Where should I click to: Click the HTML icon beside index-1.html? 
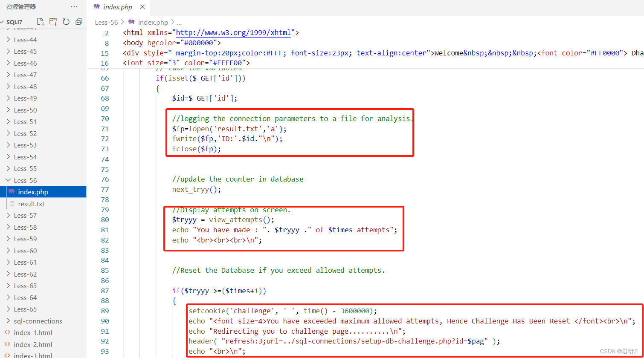pos(7,332)
